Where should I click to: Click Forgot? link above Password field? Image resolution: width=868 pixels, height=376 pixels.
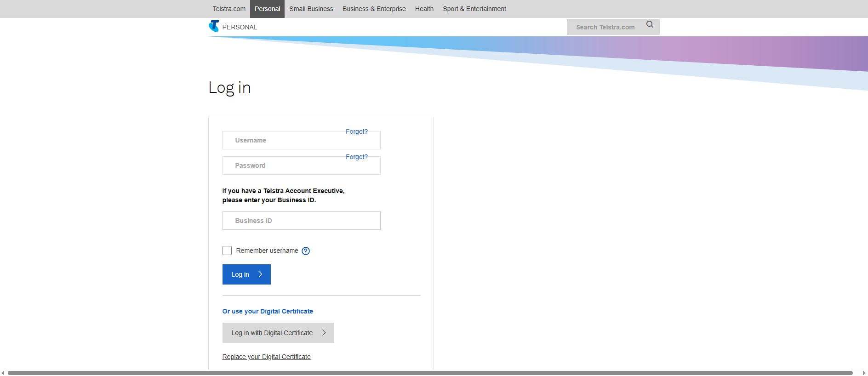357,157
